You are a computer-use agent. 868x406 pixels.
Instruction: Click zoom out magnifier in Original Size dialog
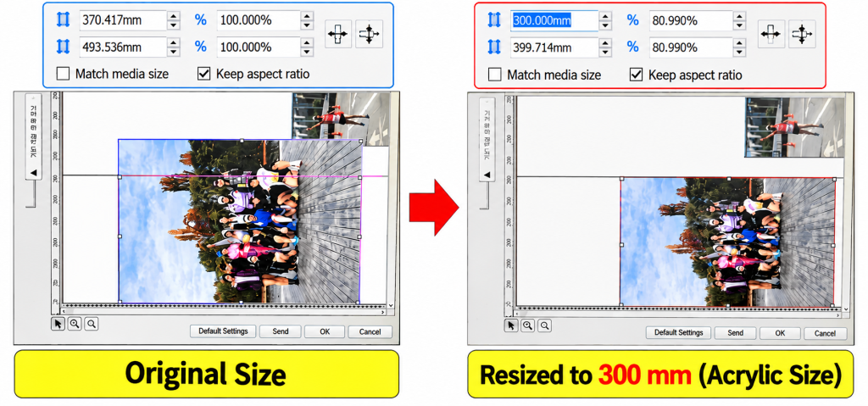click(92, 324)
